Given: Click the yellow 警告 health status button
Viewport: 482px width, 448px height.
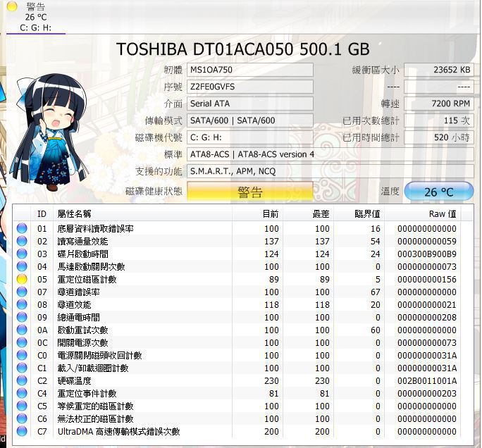Looking at the screenshot, I should pyautogui.click(x=250, y=192).
